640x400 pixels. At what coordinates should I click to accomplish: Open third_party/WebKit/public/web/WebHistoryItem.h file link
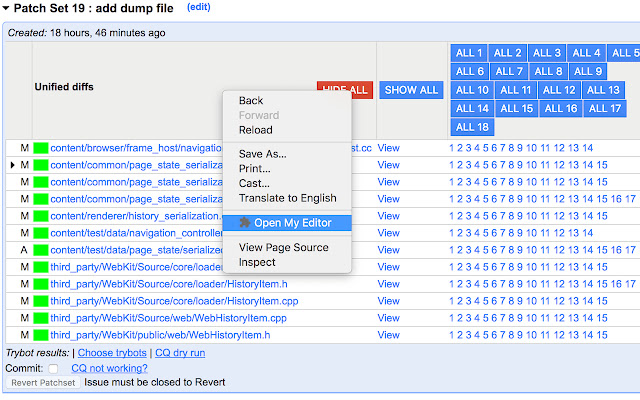[x=160, y=335]
